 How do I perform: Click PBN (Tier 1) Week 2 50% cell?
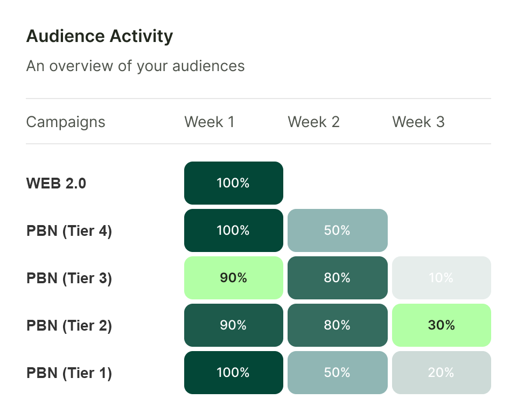337,373
